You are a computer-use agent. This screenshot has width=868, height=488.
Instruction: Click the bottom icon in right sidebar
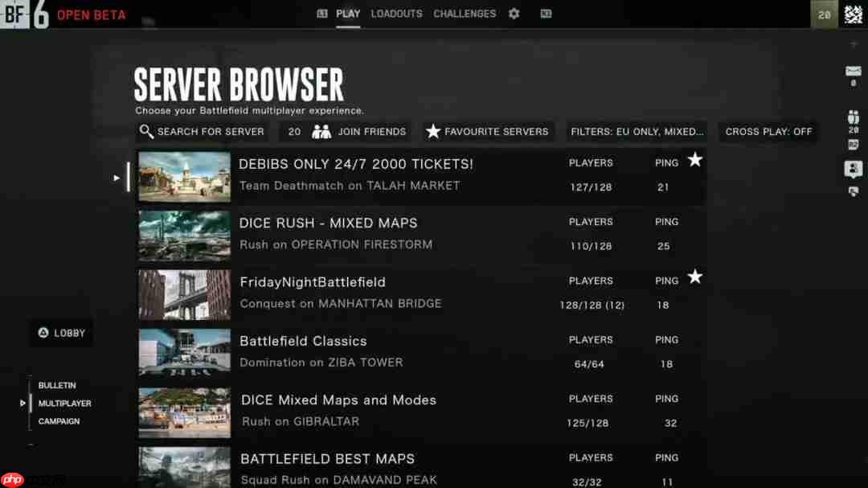(x=853, y=191)
